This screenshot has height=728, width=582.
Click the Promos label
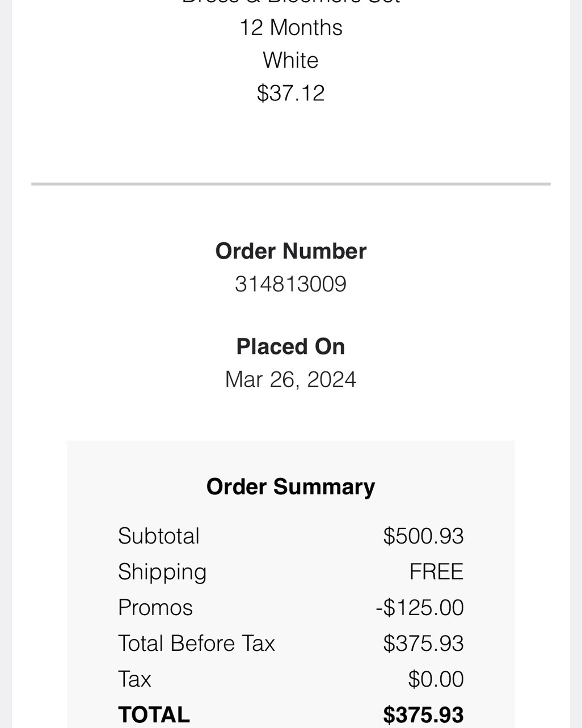(155, 607)
